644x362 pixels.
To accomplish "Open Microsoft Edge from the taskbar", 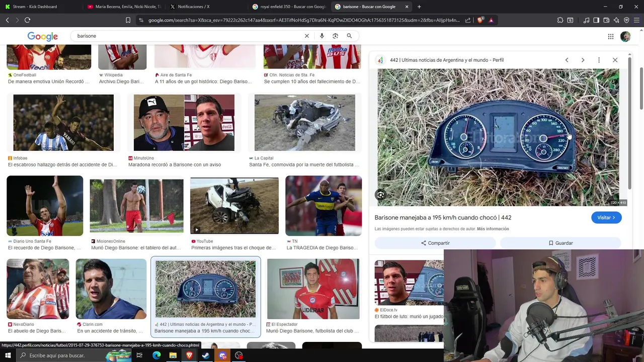I will click(156, 355).
